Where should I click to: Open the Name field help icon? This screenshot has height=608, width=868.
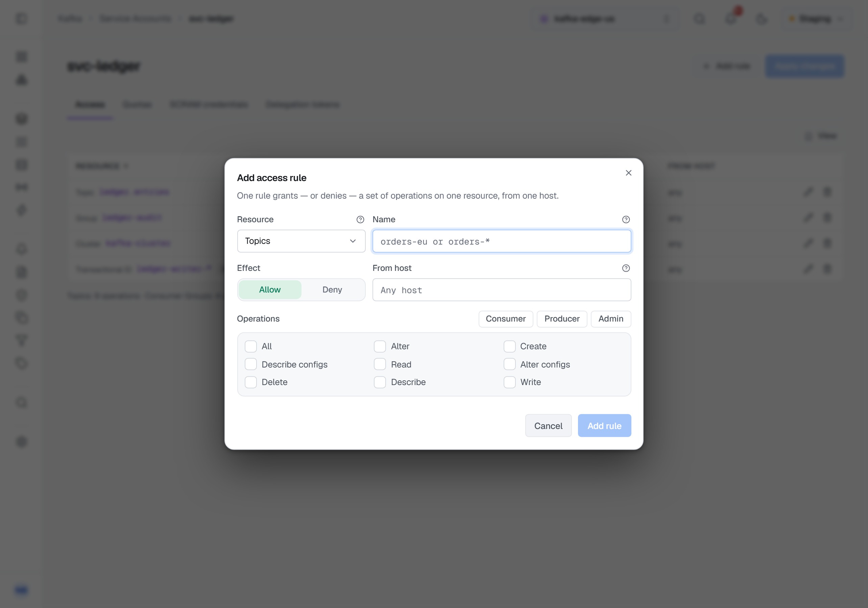pyautogui.click(x=626, y=220)
